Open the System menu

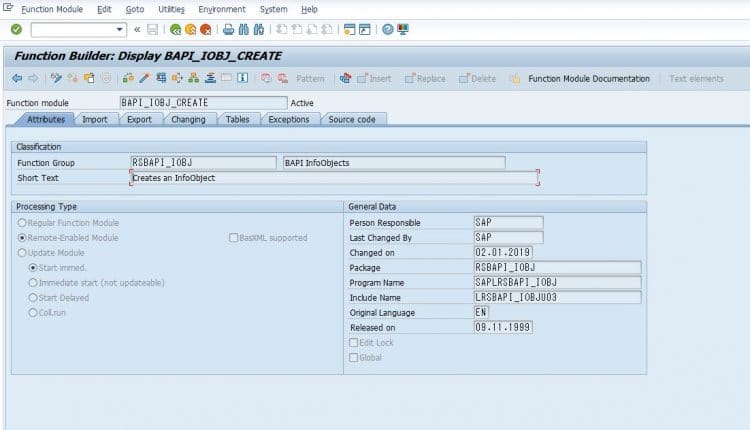pyautogui.click(x=273, y=9)
